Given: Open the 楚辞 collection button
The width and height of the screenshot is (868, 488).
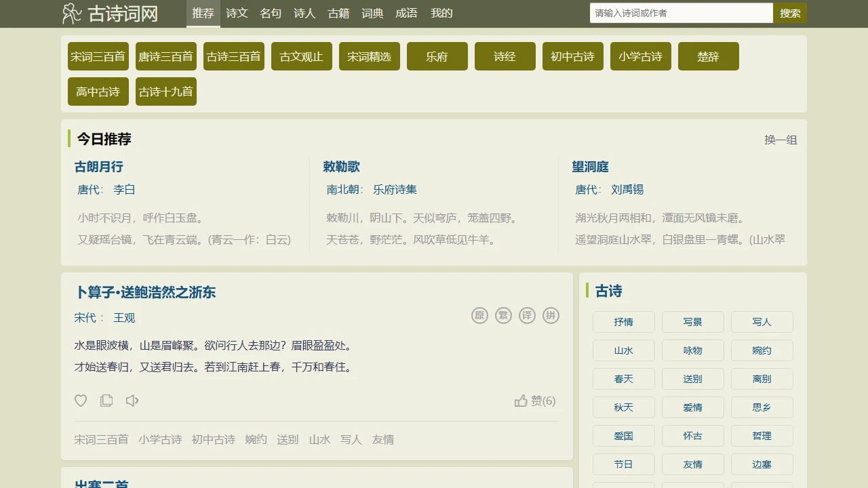Looking at the screenshot, I should (x=709, y=56).
